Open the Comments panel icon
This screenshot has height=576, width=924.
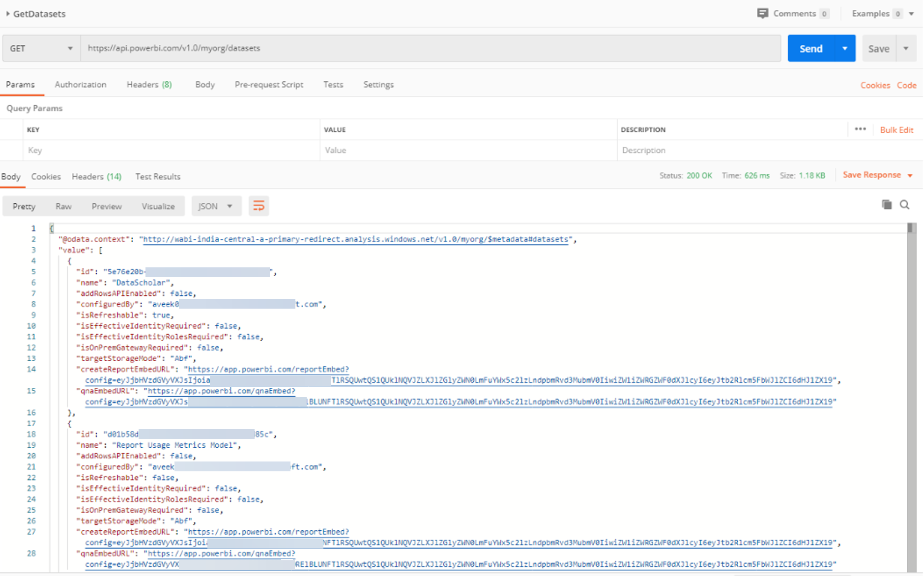point(762,13)
